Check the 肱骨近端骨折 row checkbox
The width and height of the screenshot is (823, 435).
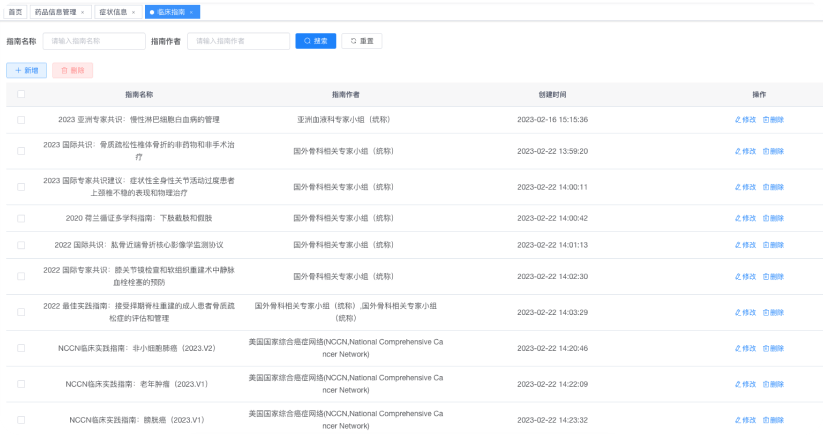click(21, 245)
